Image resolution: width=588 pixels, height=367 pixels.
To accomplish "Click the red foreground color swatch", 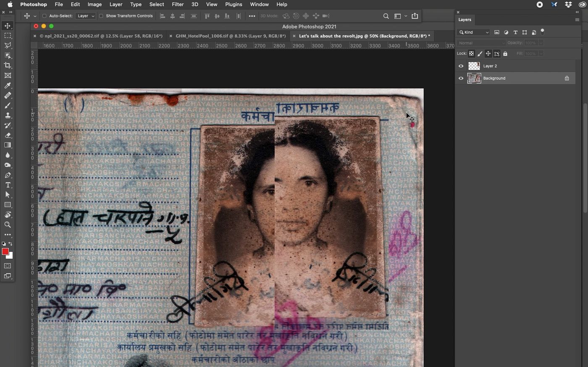I will tap(5, 252).
